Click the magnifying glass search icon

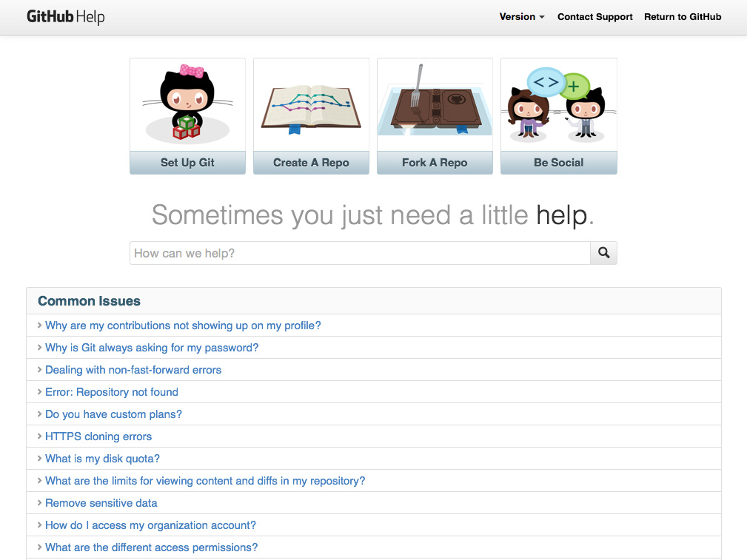(603, 253)
